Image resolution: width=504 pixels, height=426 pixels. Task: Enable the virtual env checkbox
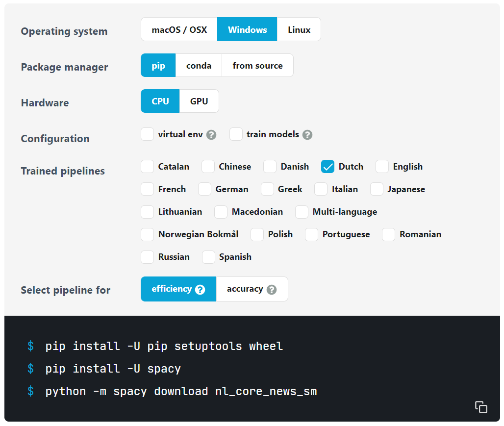coord(147,134)
